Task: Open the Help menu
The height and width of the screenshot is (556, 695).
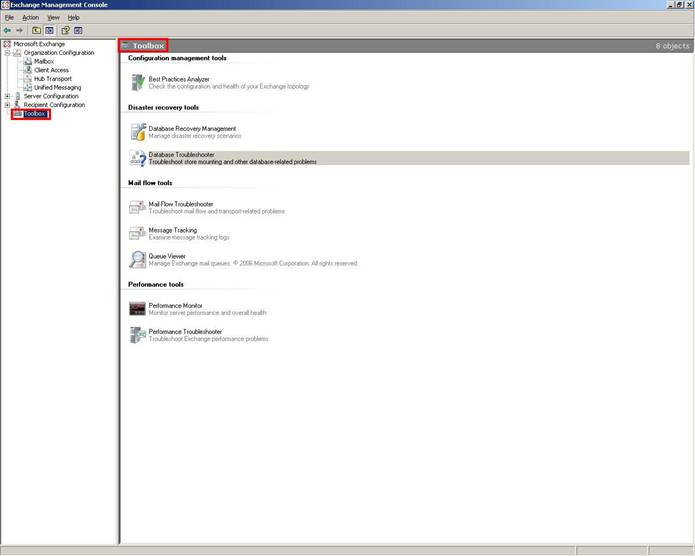Action: (x=74, y=17)
